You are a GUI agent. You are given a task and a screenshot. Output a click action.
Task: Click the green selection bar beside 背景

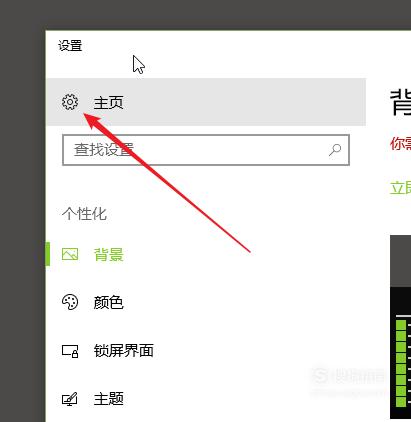[48, 254]
